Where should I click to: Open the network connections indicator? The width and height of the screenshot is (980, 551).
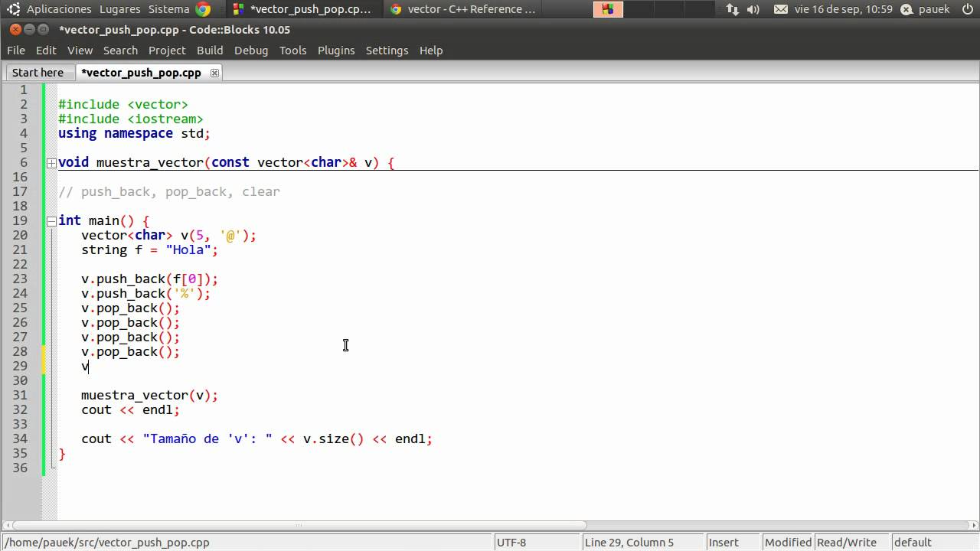732,9
